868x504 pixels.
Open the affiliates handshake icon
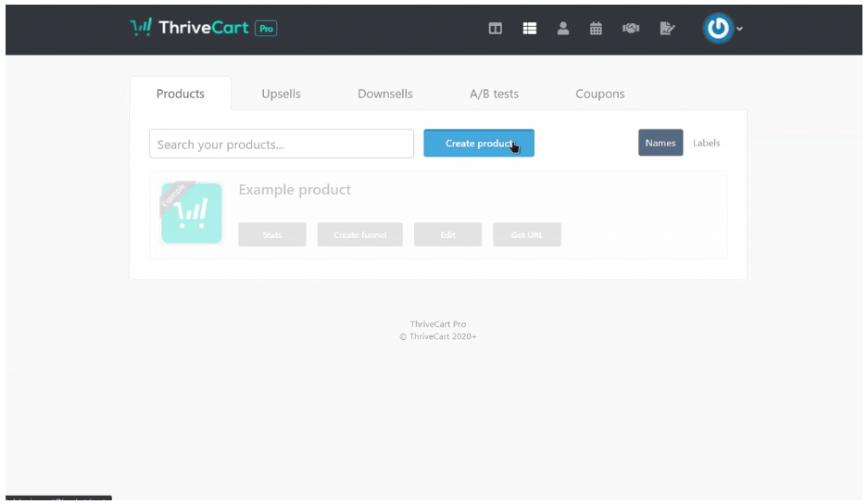click(x=631, y=28)
